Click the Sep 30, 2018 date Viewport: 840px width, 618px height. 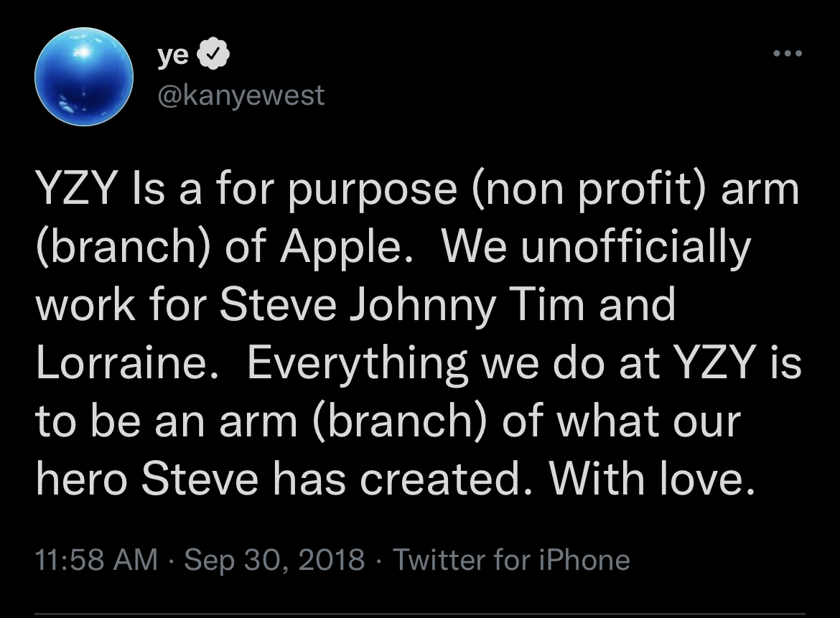coord(275,560)
